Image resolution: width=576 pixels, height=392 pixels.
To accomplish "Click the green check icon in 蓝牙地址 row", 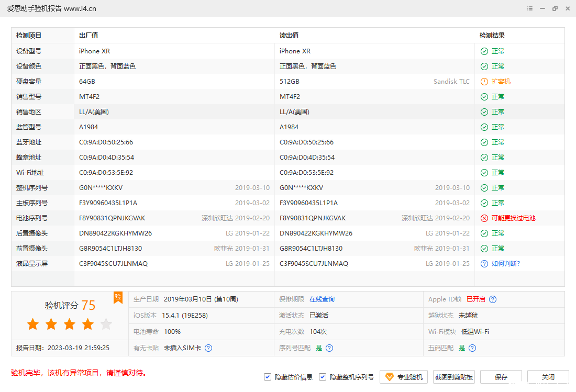I will [484, 142].
